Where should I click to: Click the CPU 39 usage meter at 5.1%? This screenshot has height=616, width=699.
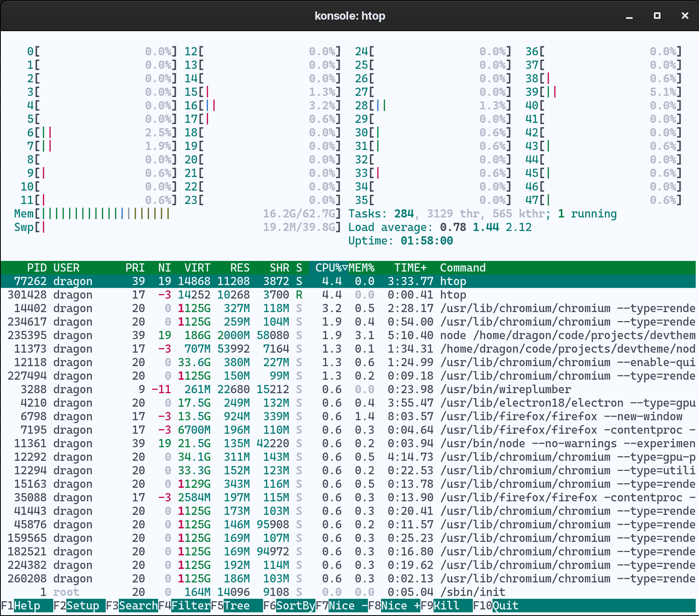604,92
